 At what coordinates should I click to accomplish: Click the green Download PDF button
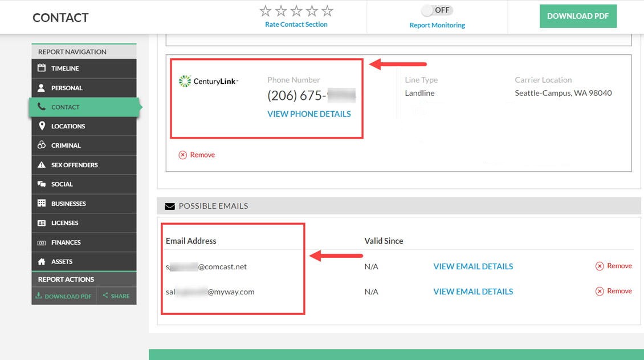(x=578, y=16)
